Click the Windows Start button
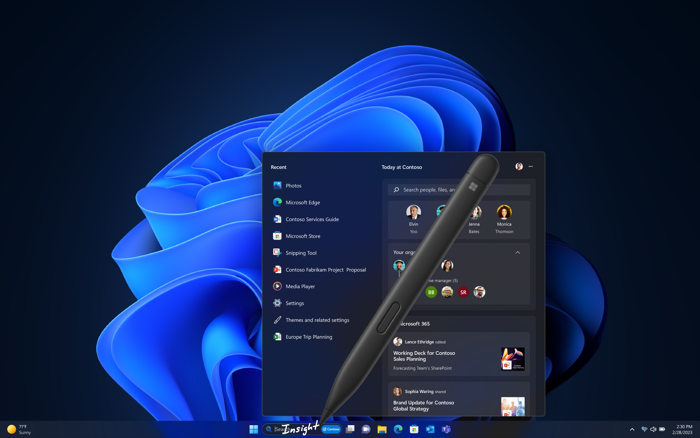The width and height of the screenshot is (700, 438). pos(254,429)
